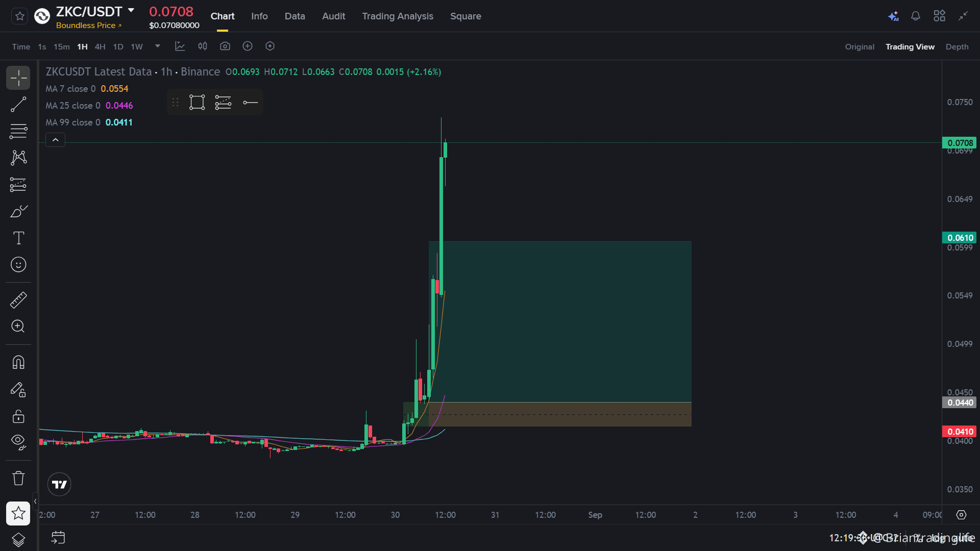Select the horizontal lines Fib tool

(18, 131)
